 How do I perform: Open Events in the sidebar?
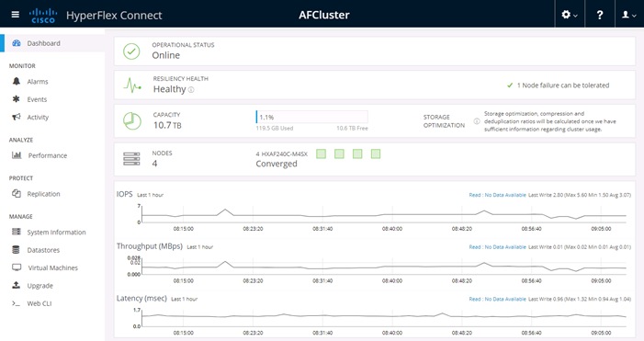pyautogui.click(x=37, y=99)
